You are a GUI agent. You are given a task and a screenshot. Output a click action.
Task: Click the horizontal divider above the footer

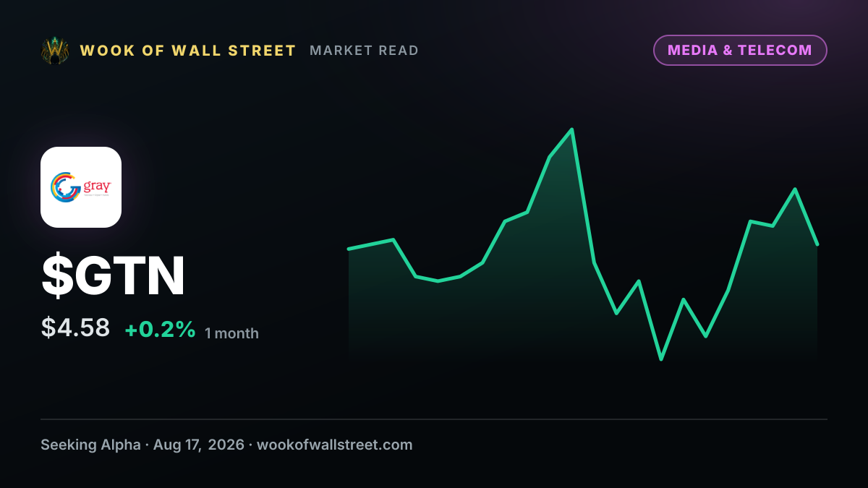434,419
